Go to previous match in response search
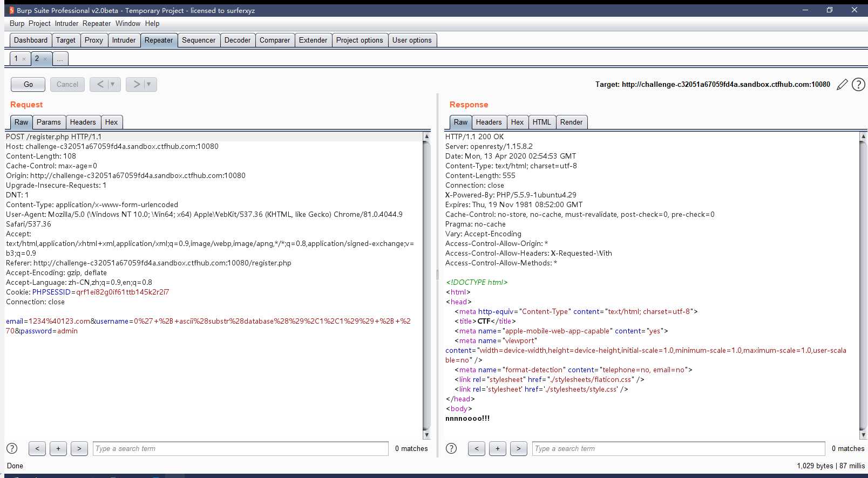 [x=477, y=448]
